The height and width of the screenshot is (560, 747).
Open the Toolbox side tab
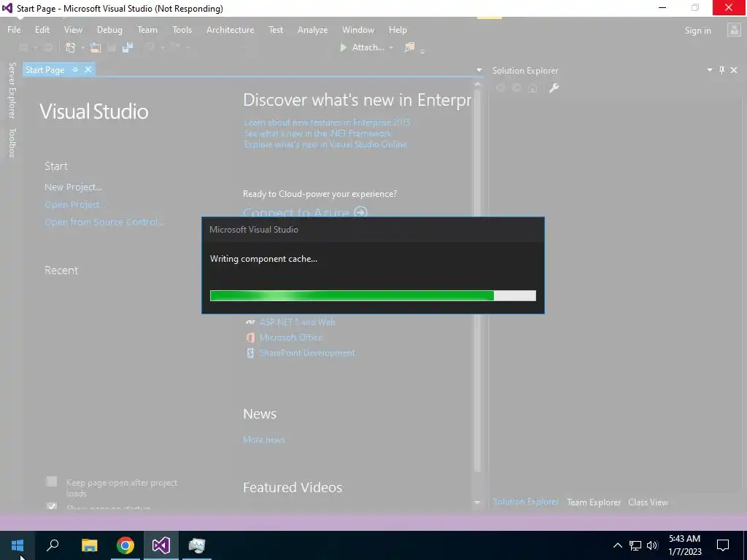tap(12, 143)
